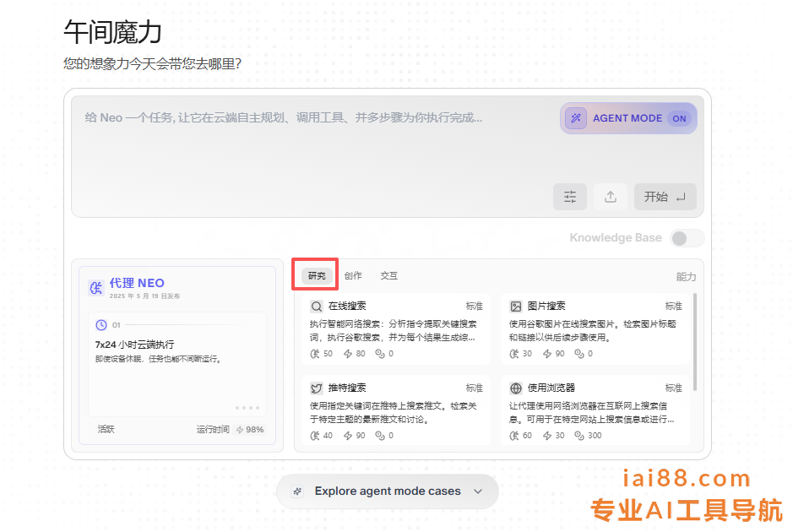
Task: Click the settings sliders icon button
Action: (570, 197)
